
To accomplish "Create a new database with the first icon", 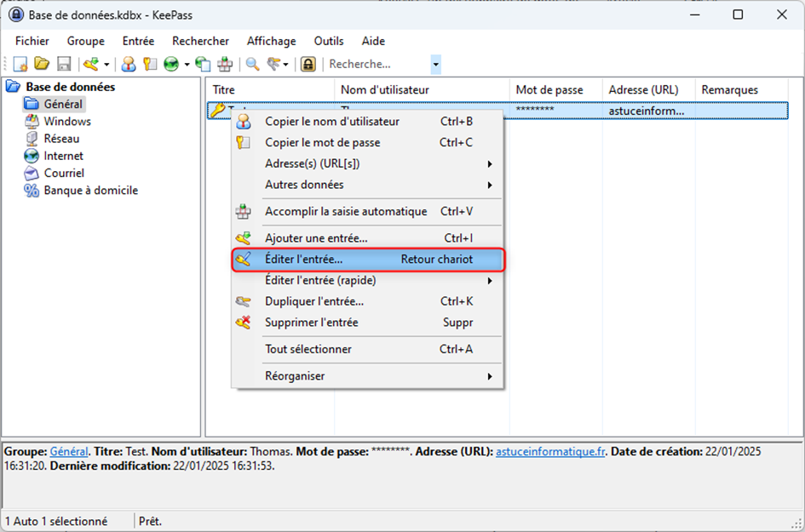I will (x=19, y=64).
